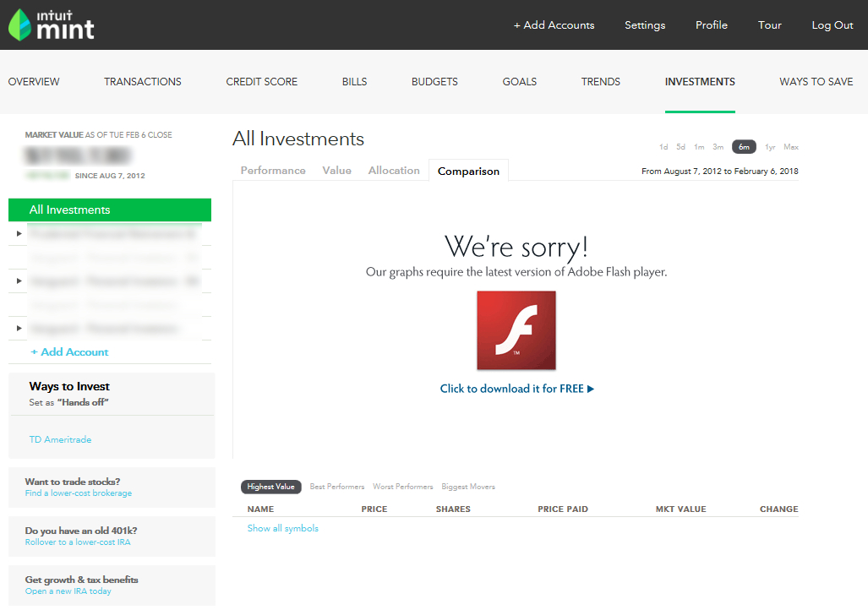Select the 6m time range
The width and height of the screenshot is (868, 610).
tap(744, 147)
